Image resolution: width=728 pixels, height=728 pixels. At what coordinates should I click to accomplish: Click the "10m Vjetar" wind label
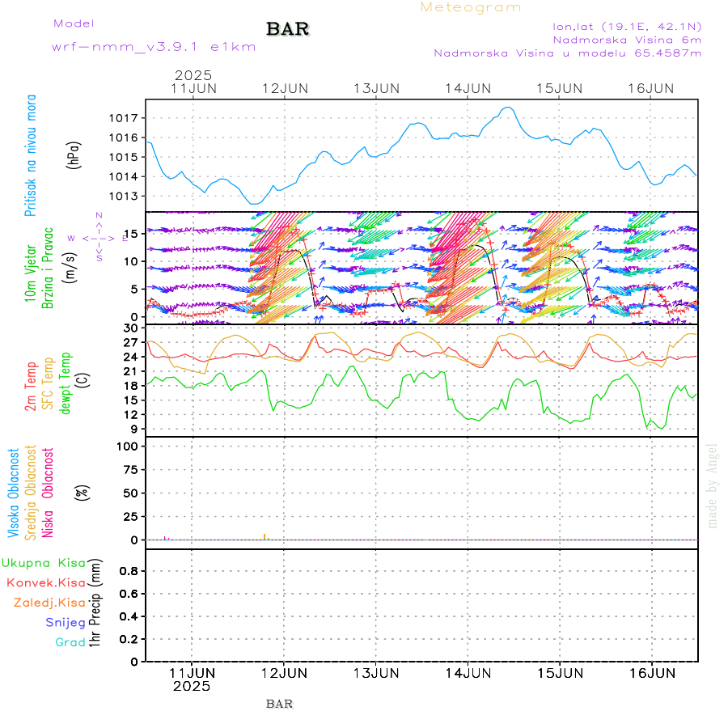click(31, 273)
